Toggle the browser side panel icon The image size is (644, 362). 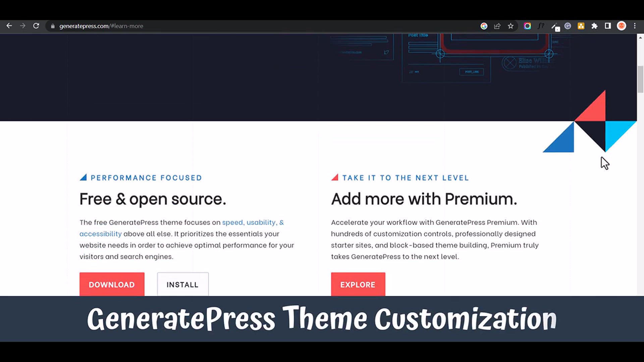[x=608, y=26]
